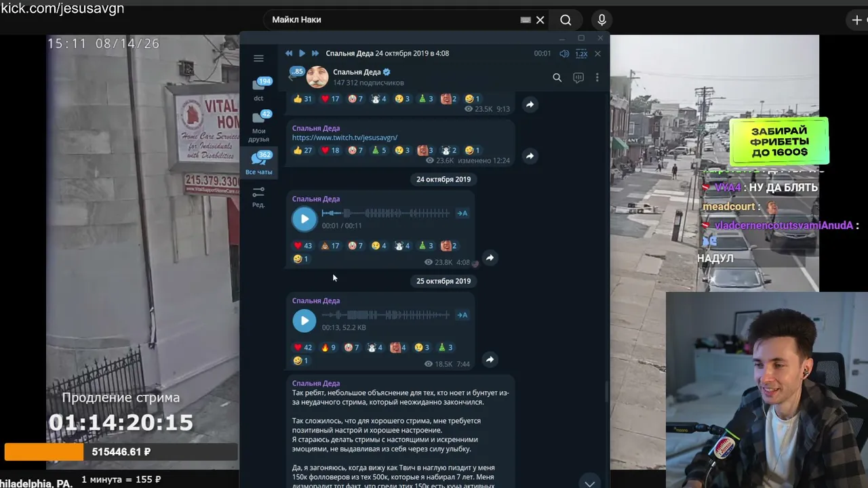Play the 00:01 / 00:11 voice message
The image size is (868, 488).
click(x=304, y=219)
